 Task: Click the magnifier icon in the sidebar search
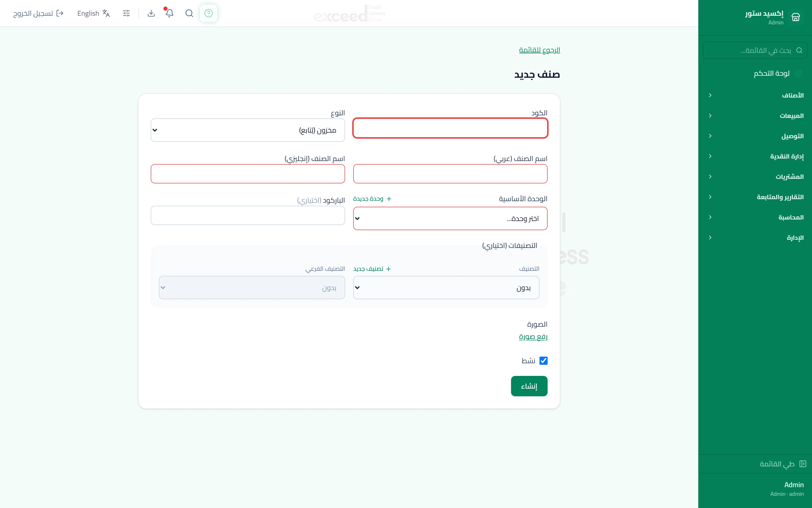[799, 50]
